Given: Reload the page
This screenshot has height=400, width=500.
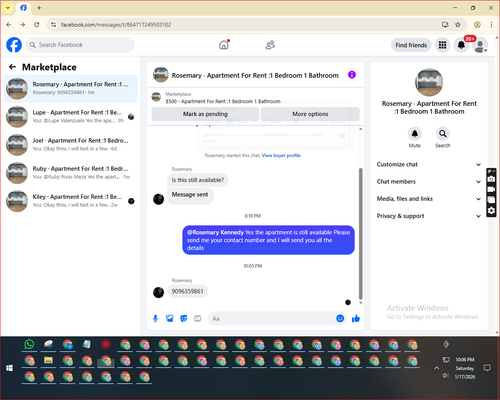Looking at the screenshot, I should [x=37, y=25].
